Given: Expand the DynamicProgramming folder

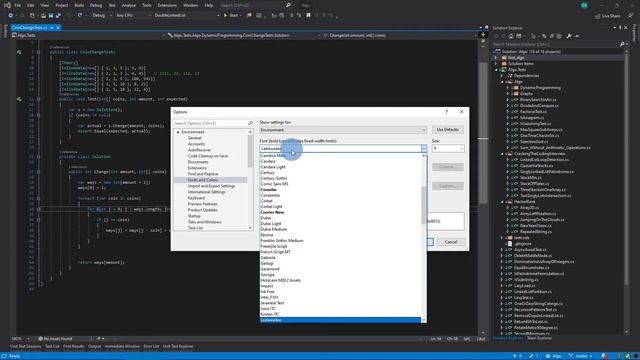Looking at the screenshot, I should pyautogui.click(x=508, y=88).
